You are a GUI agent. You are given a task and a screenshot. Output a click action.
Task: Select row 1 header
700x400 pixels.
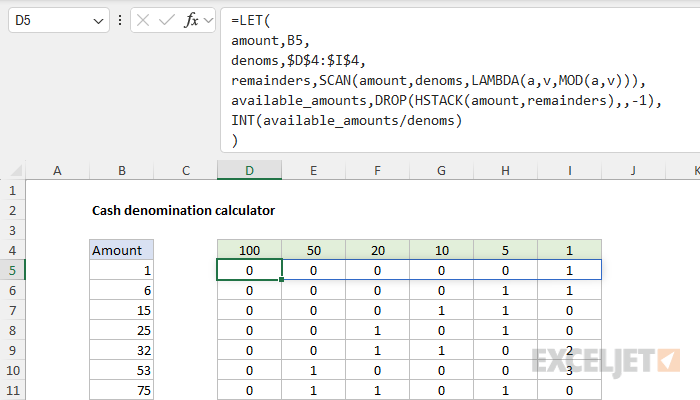pos(12,191)
